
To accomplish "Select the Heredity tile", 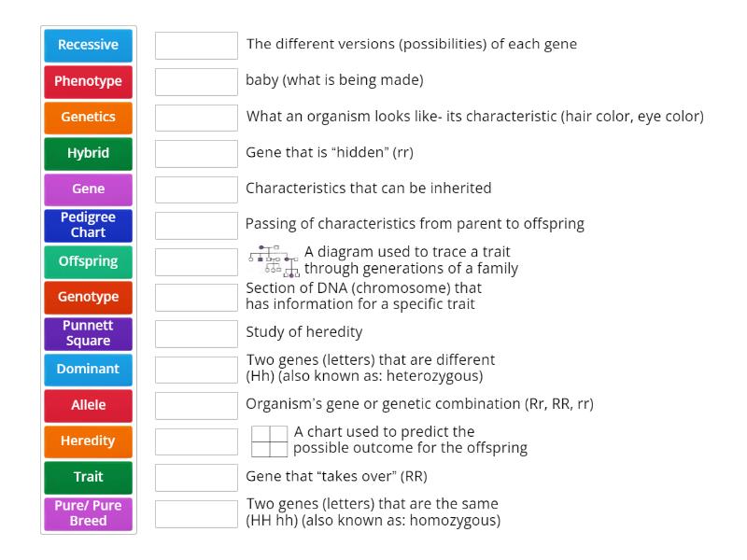I will tap(88, 441).
